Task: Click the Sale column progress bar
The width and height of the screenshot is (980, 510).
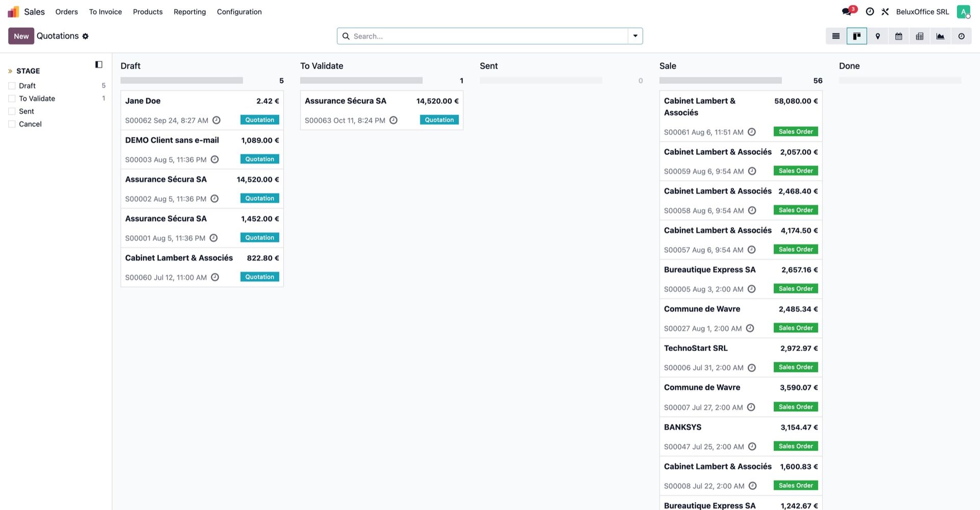Action: [721, 81]
